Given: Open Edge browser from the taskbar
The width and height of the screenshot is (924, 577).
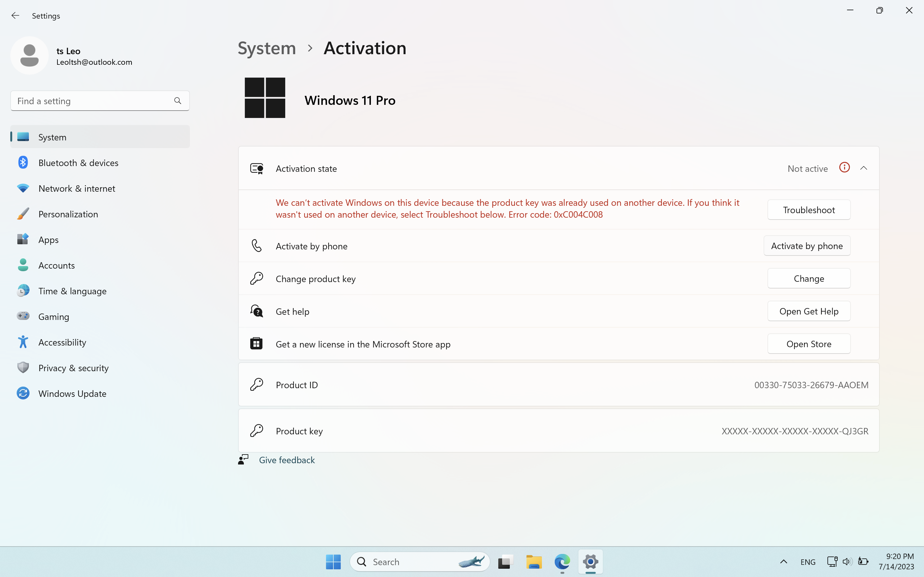Looking at the screenshot, I should (562, 562).
